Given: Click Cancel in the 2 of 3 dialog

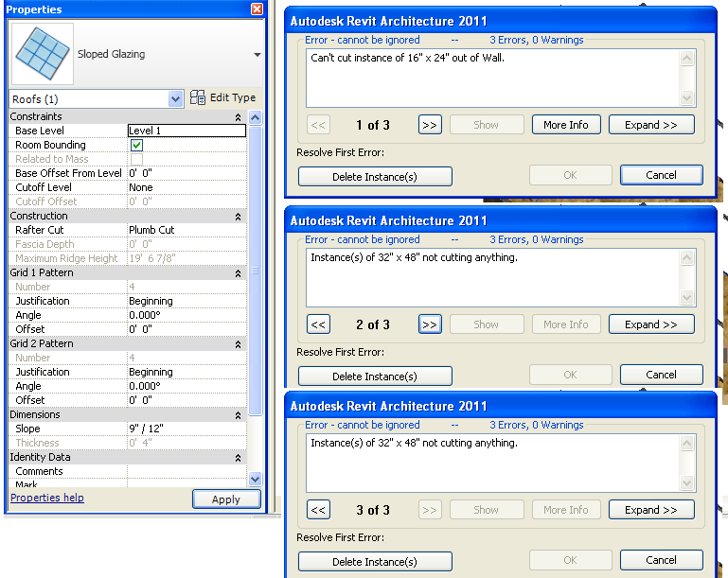Looking at the screenshot, I should pos(661,375).
